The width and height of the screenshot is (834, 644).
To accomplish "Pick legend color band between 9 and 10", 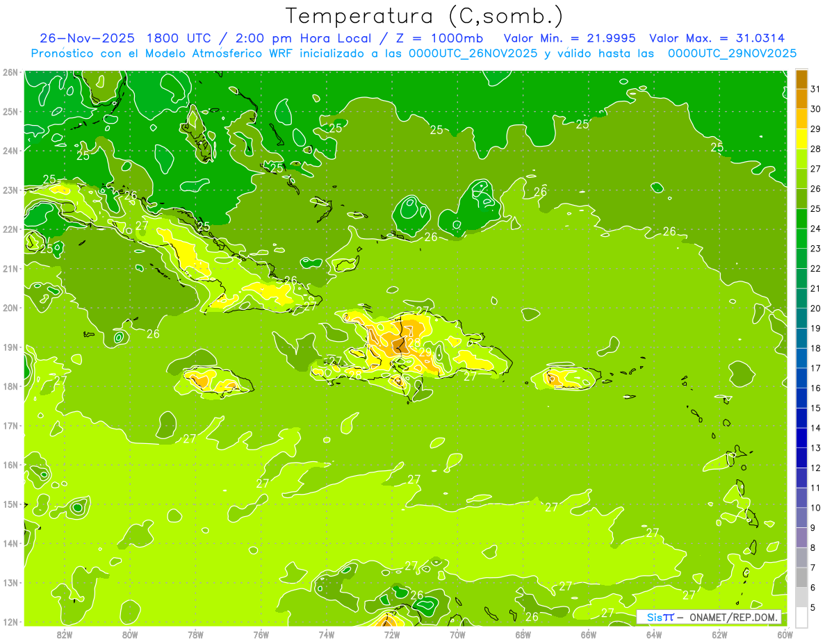I will pyautogui.click(x=801, y=518).
